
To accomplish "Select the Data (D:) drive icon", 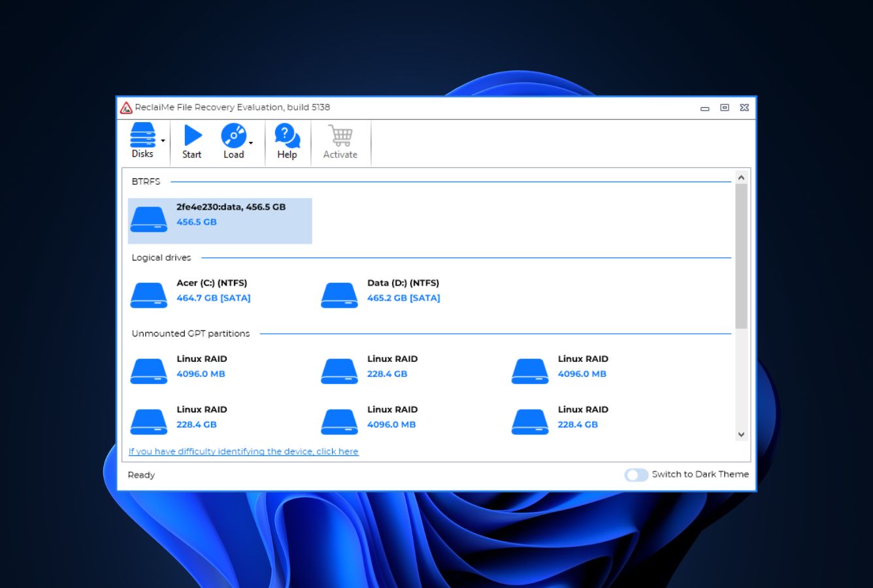I will click(x=339, y=295).
